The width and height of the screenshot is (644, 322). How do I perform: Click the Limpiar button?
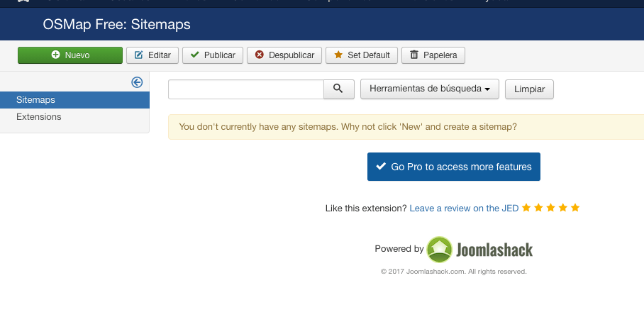(x=529, y=89)
